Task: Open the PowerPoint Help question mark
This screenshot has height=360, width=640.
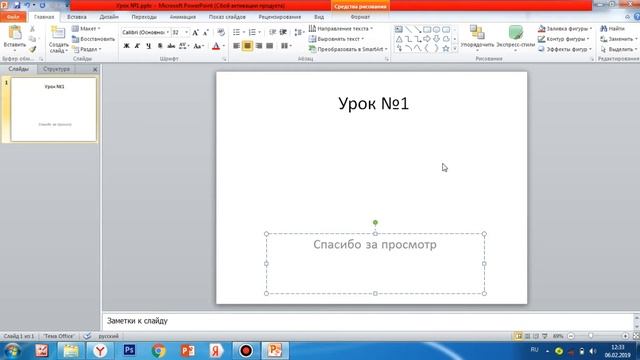Action: click(637, 17)
